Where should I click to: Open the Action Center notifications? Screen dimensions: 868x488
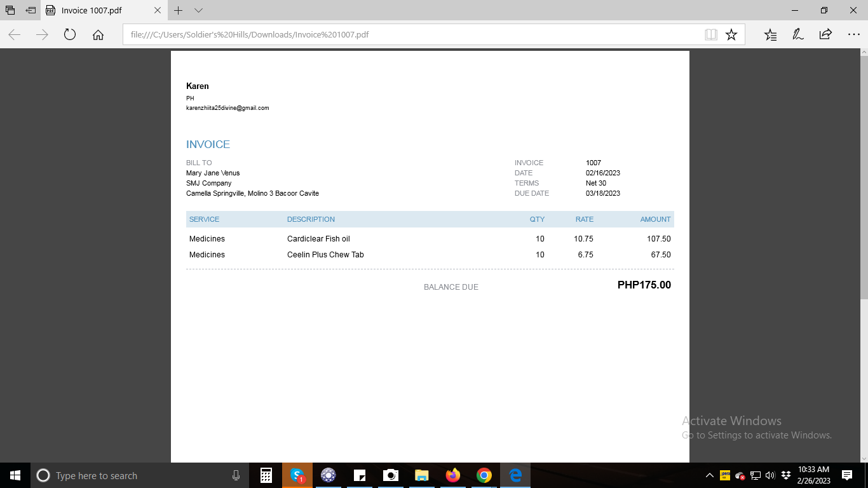[x=847, y=475]
